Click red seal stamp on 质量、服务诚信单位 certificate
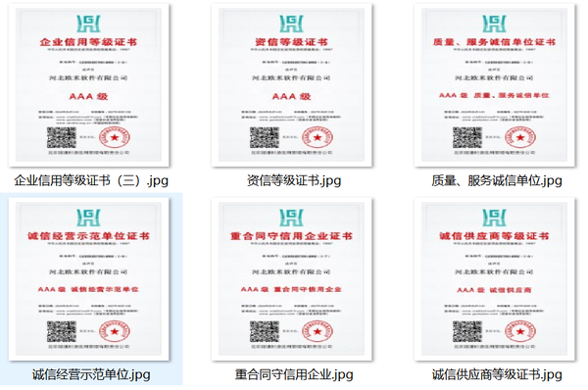 coord(520,137)
